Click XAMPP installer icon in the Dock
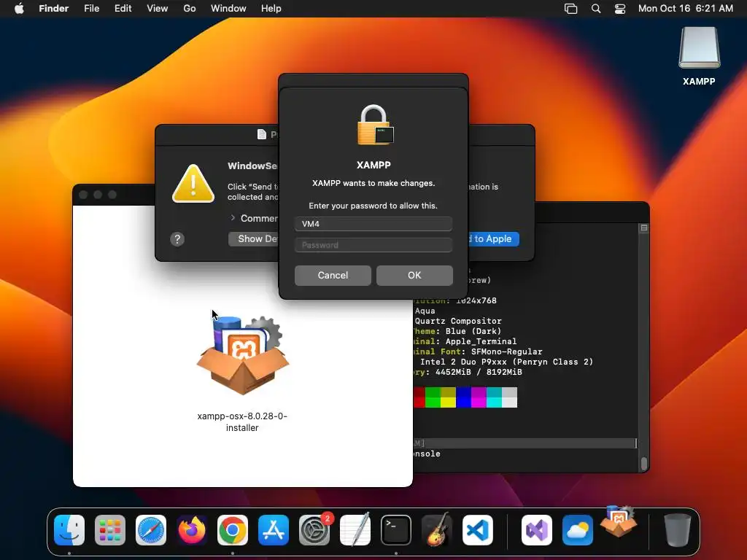The height and width of the screenshot is (560, 747). pyautogui.click(x=619, y=521)
